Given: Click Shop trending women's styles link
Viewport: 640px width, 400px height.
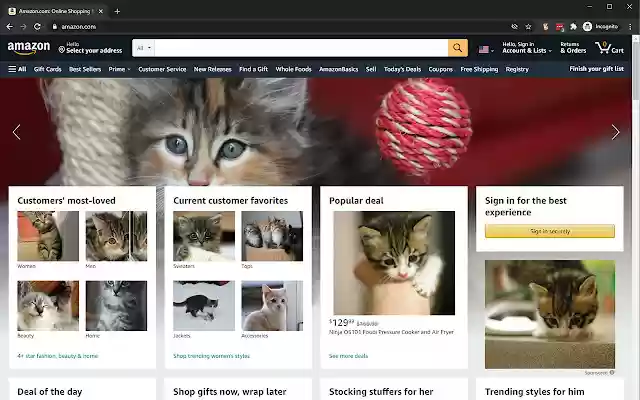Looking at the screenshot, I should click(211, 356).
